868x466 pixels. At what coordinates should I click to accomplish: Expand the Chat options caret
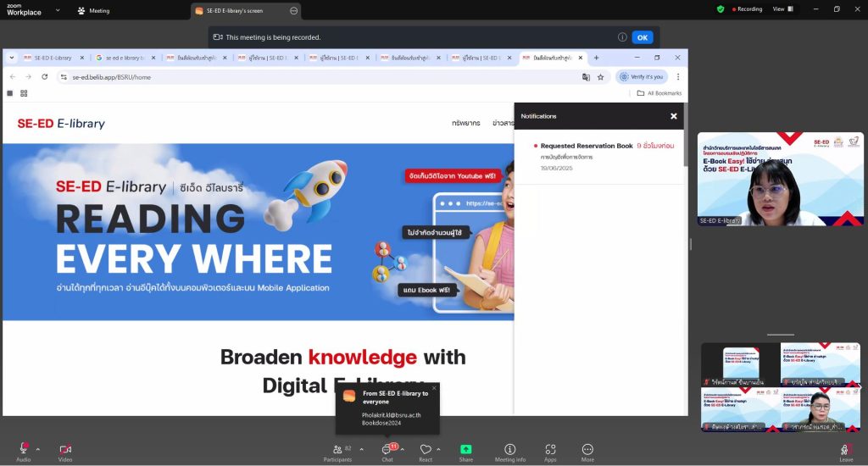click(x=403, y=449)
